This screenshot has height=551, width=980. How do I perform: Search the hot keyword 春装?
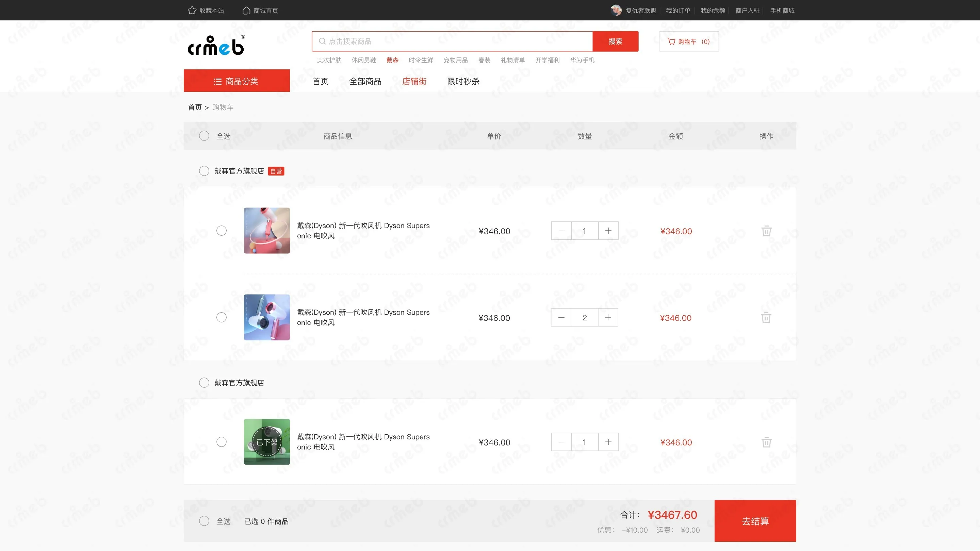pos(484,60)
